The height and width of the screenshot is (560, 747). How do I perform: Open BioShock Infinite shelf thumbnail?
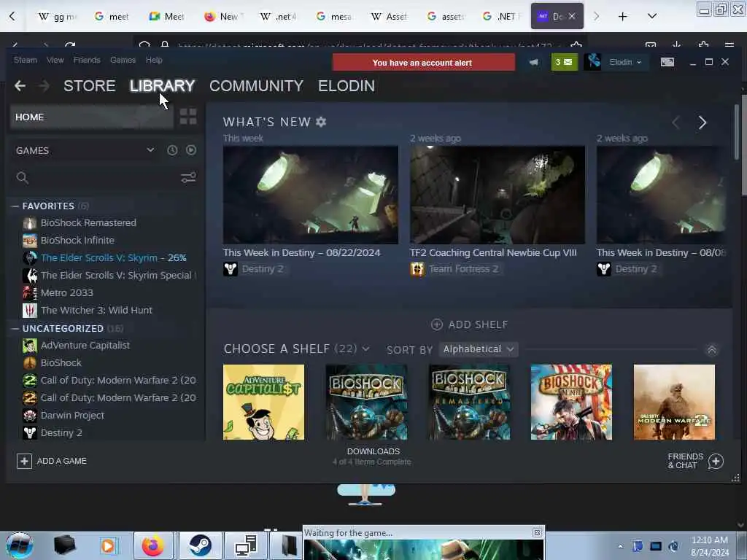pyautogui.click(x=571, y=402)
